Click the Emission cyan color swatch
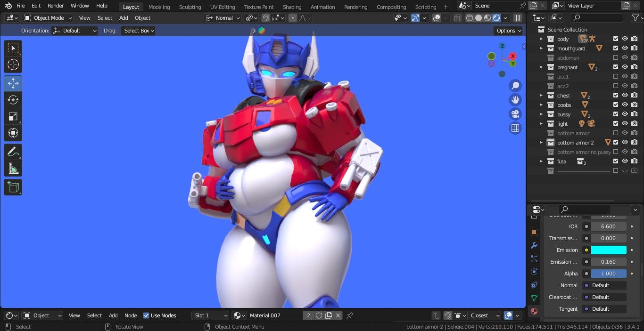Viewport: 644px width, 331px height. [609, 250]
